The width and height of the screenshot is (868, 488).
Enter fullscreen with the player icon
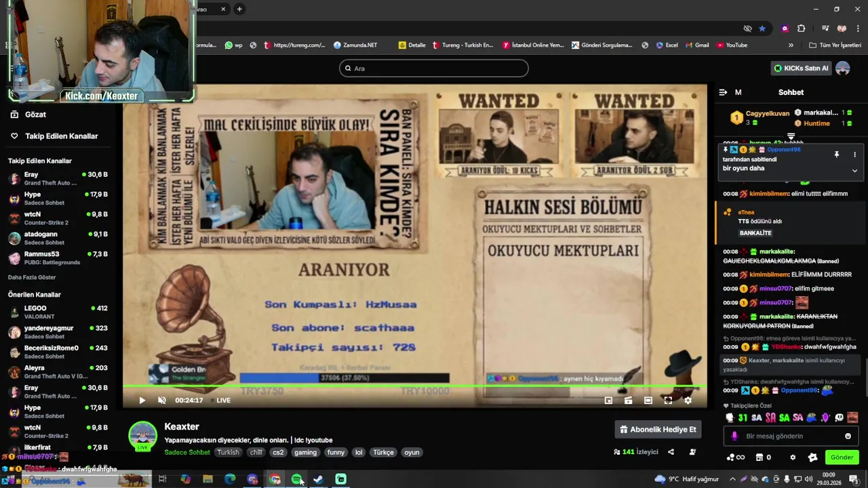[668, 401]
